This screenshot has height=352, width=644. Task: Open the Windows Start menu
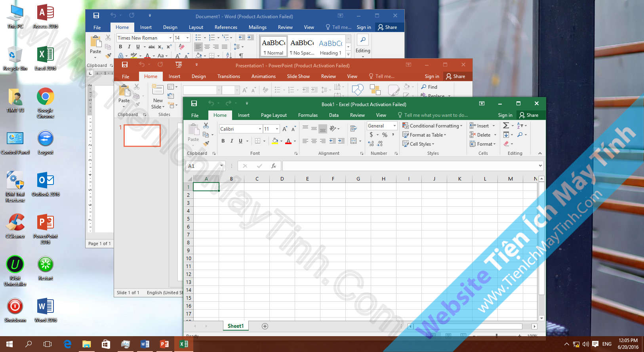click(10, 344)
